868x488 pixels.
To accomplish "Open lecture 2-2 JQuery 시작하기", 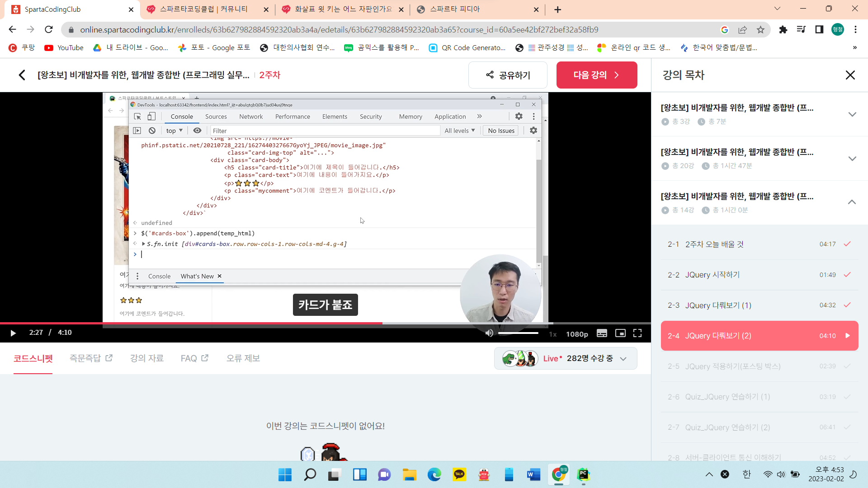I will pyautogui.click(x=759, y=275).
